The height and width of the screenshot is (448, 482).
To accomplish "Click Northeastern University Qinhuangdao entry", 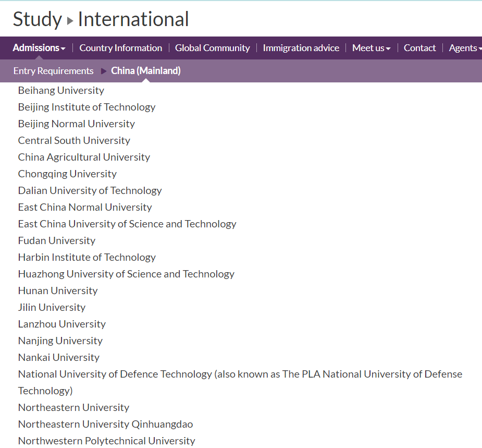I will (x=105, y=425).
